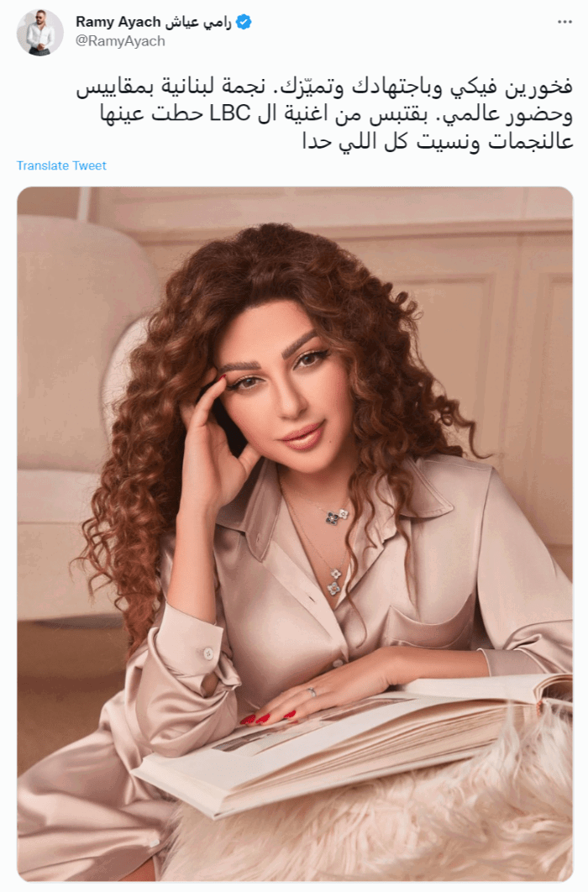Click the open book in the photo
The height and width of the screenshot is (892, 588).
click(x=353, y=739)
